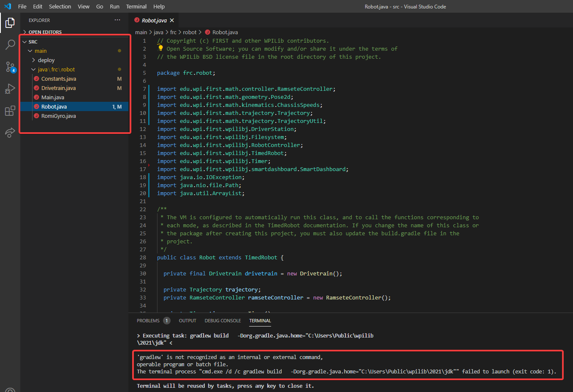Switch to the OUTPUT tab

click(x=187, y=320)
